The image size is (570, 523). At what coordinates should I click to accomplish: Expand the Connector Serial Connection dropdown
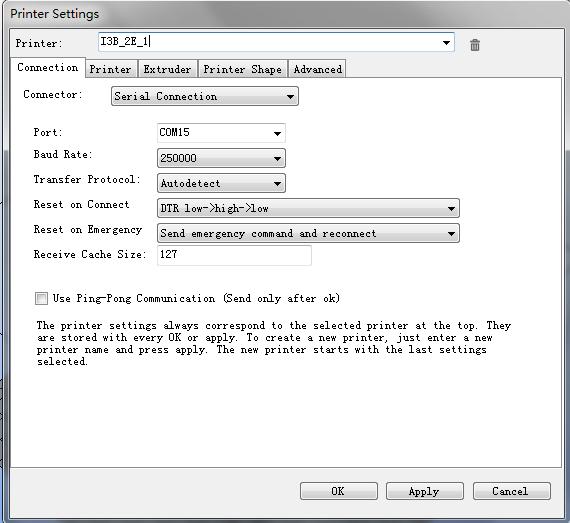205,96
